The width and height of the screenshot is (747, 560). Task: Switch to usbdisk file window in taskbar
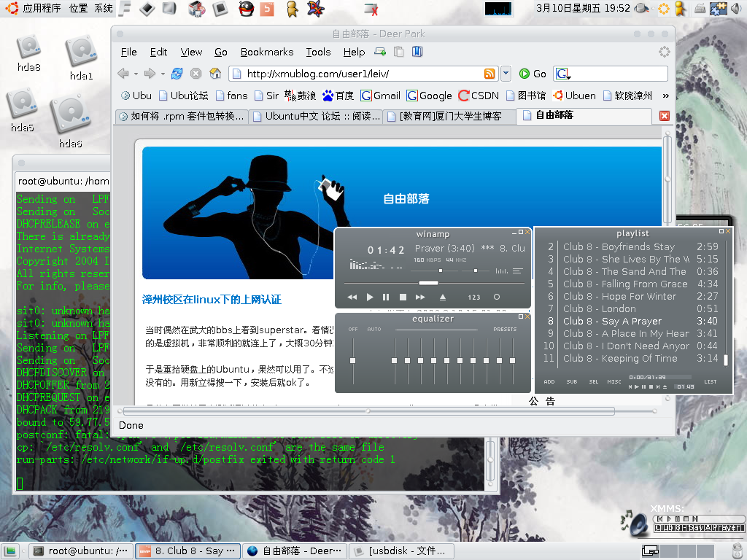tap(402, 551)
